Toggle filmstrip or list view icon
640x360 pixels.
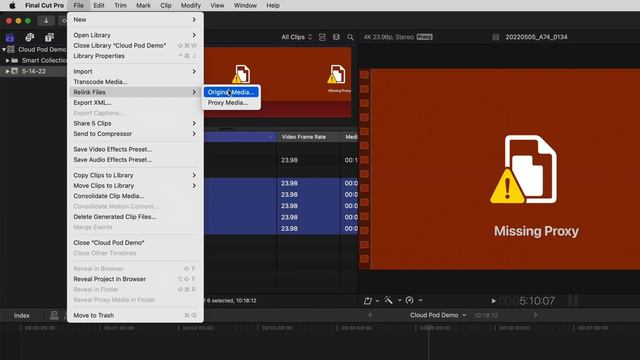[336, 37]
